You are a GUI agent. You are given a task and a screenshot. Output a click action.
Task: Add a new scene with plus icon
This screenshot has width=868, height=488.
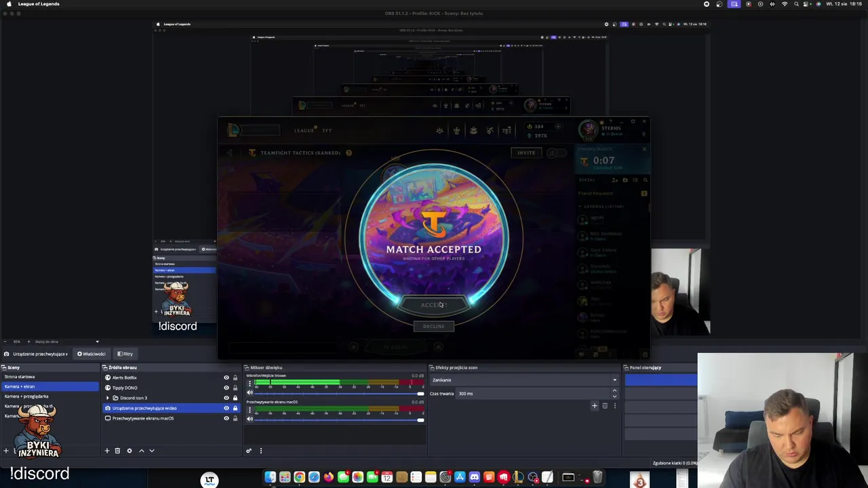pos(5,451)
